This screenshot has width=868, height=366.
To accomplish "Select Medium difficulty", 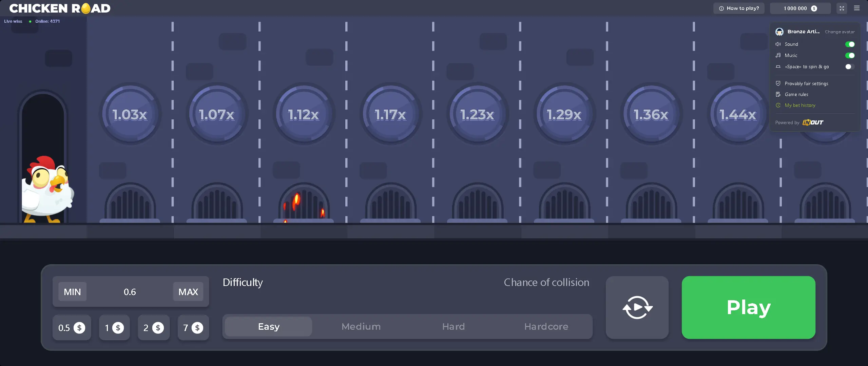I will (x=361, y=326).
